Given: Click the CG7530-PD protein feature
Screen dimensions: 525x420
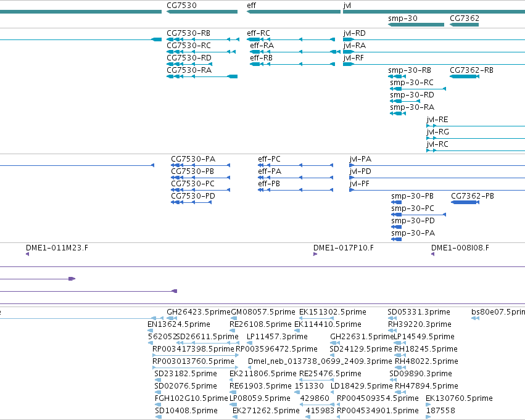Looking at the screenshot, I should point(191,202).
